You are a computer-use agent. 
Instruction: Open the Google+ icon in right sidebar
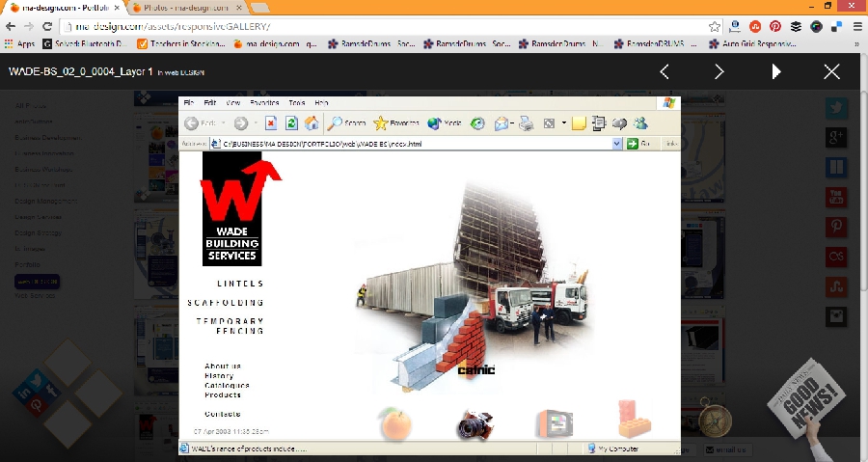(836, 137)
